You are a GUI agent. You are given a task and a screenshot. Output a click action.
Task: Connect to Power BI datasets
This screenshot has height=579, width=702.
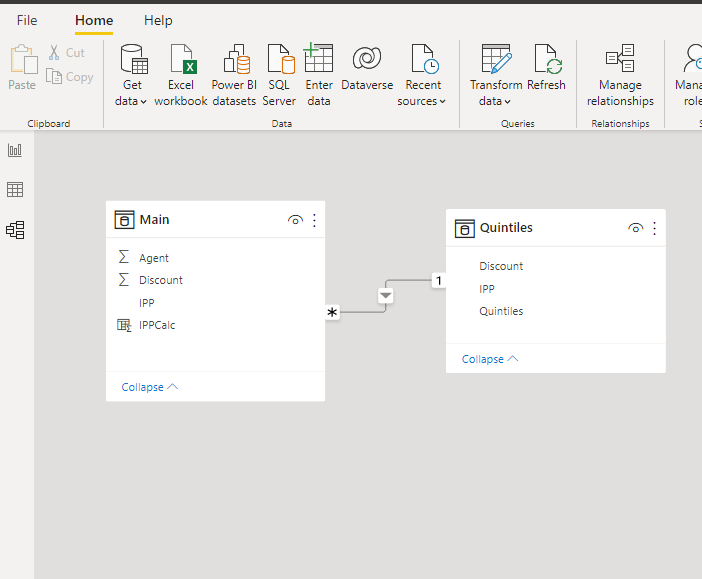coord(234,75)
